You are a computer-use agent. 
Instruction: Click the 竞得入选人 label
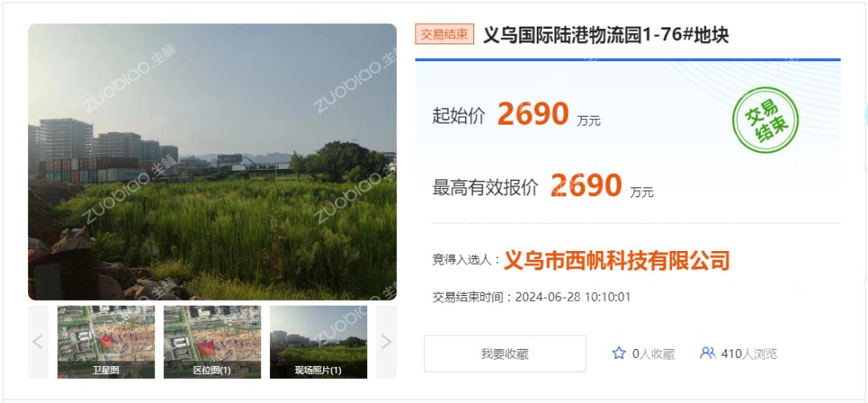[466, 260]
